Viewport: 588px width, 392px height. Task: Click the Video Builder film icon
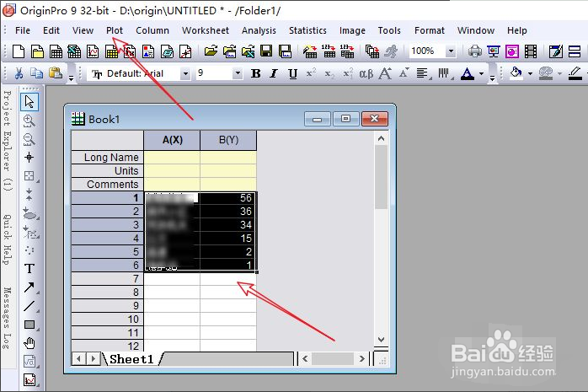[x=530, y=51]
